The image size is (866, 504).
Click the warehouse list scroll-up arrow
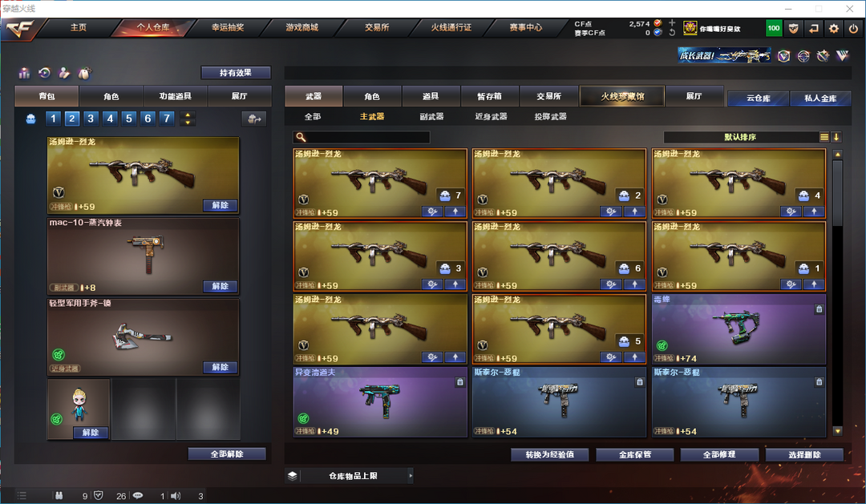[x=837, y=154]
